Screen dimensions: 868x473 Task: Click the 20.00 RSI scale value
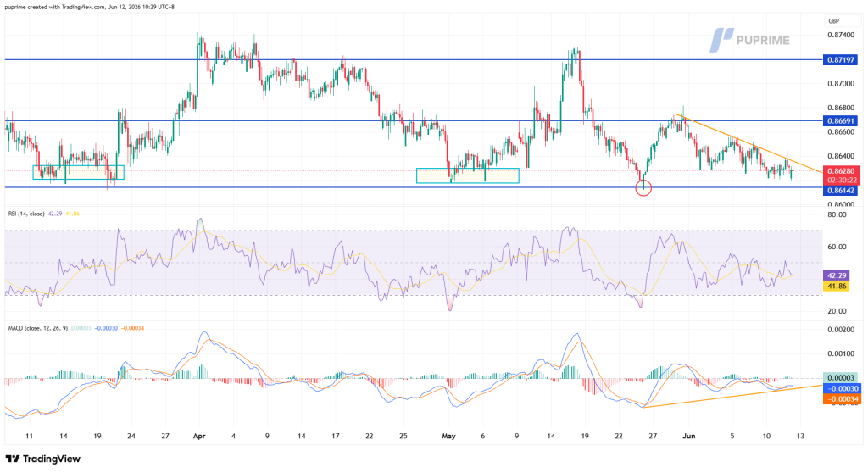click(x=837, y=311)
